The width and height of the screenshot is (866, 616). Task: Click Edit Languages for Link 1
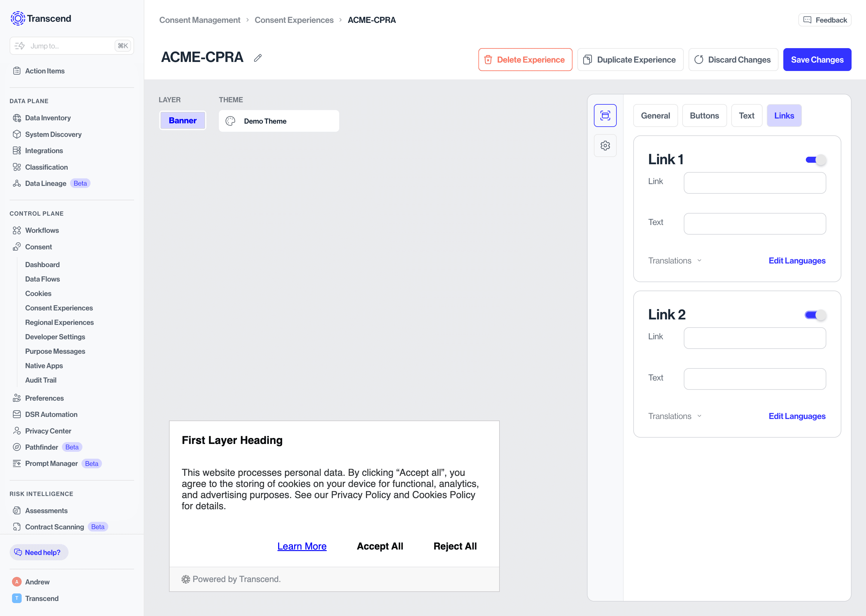click(797, 260)
